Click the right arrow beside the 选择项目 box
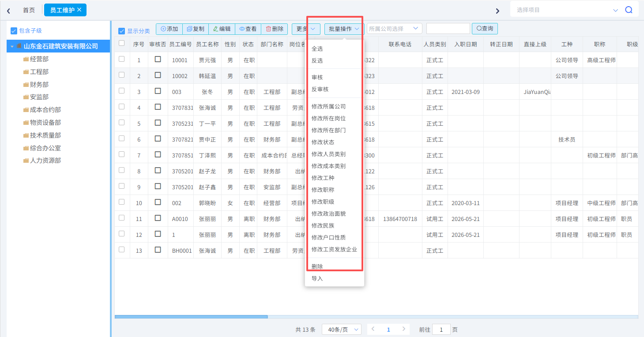The width and height of the screenshot is (644, 337). [497, 11]
